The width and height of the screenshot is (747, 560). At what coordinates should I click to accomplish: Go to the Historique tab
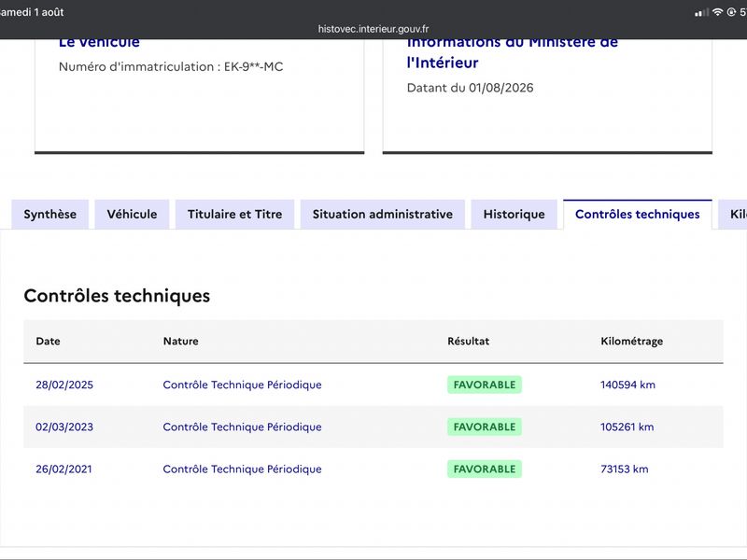pos(514,215)
